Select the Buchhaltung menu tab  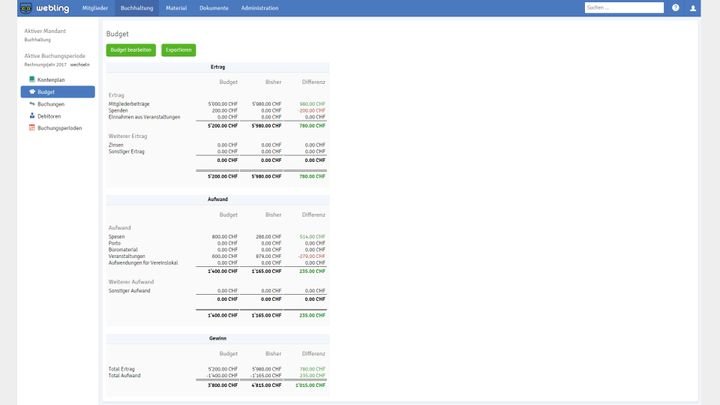coord(136,8)
